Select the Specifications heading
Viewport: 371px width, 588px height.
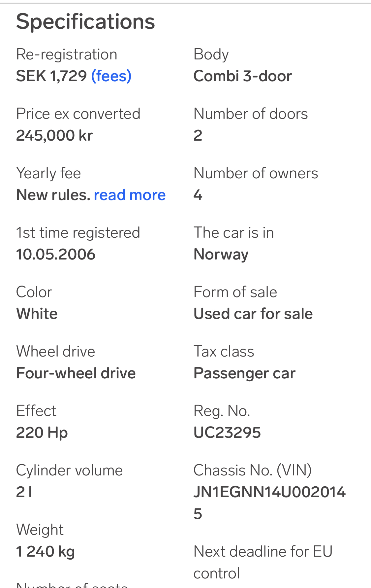point(85,22)
